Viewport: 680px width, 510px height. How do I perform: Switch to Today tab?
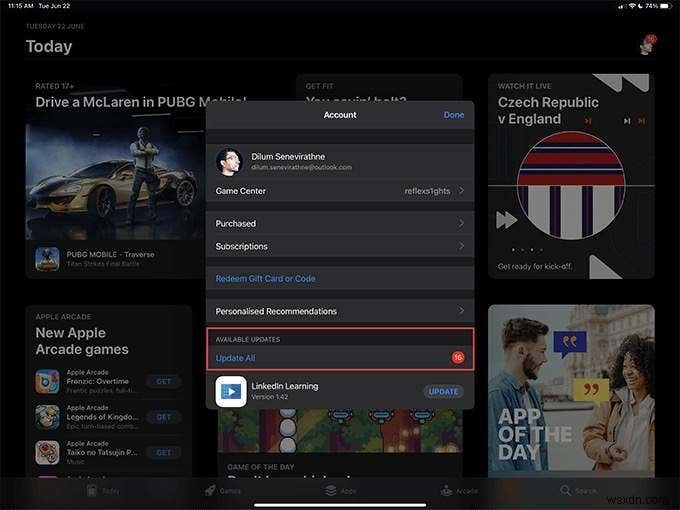click(103, 491)
